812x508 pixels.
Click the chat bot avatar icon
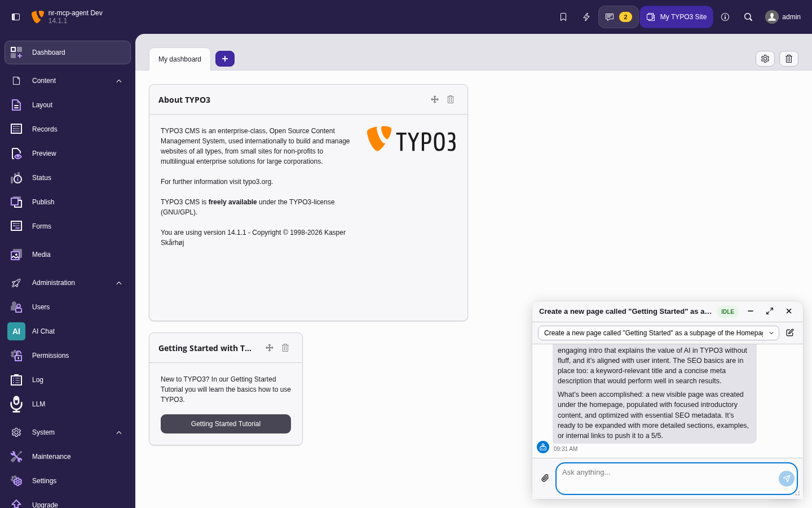[x=543, y=447]
